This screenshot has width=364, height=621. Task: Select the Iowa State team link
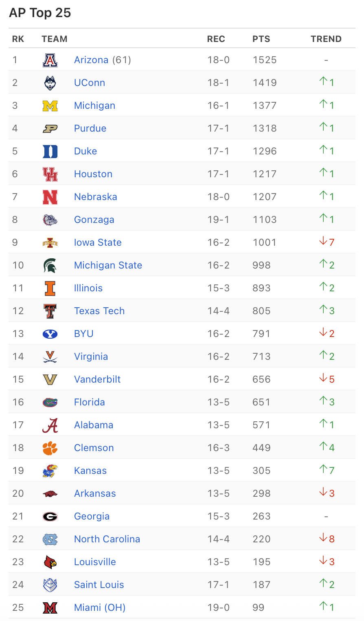[98, 242]
